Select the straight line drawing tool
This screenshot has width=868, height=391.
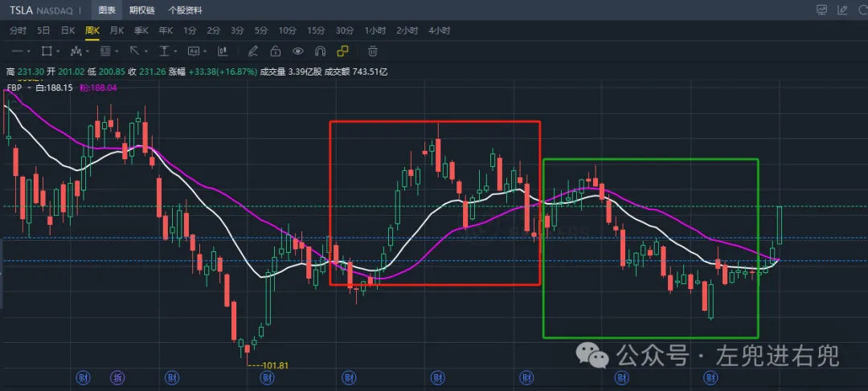(x=17, y=51)
